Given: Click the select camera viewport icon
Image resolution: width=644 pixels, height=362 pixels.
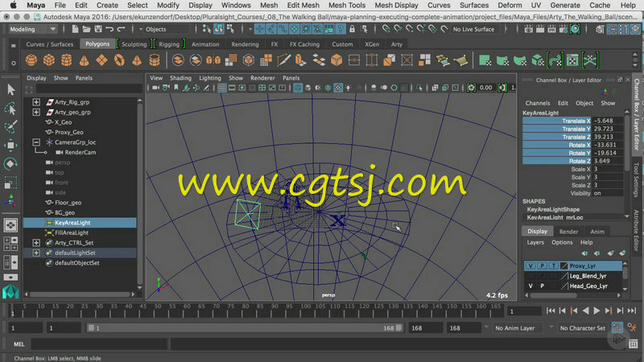Looking at the screenshot, I should tap(156, 88).
